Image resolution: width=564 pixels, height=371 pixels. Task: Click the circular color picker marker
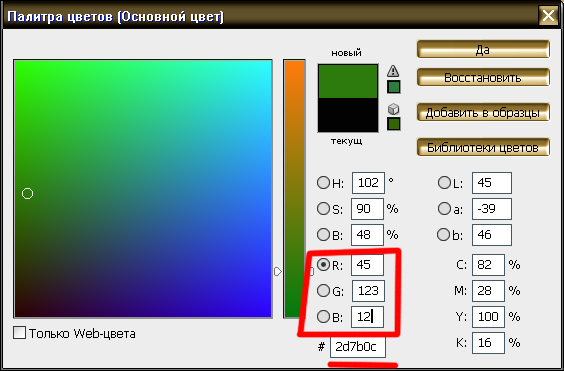click(x=27, y=194)
